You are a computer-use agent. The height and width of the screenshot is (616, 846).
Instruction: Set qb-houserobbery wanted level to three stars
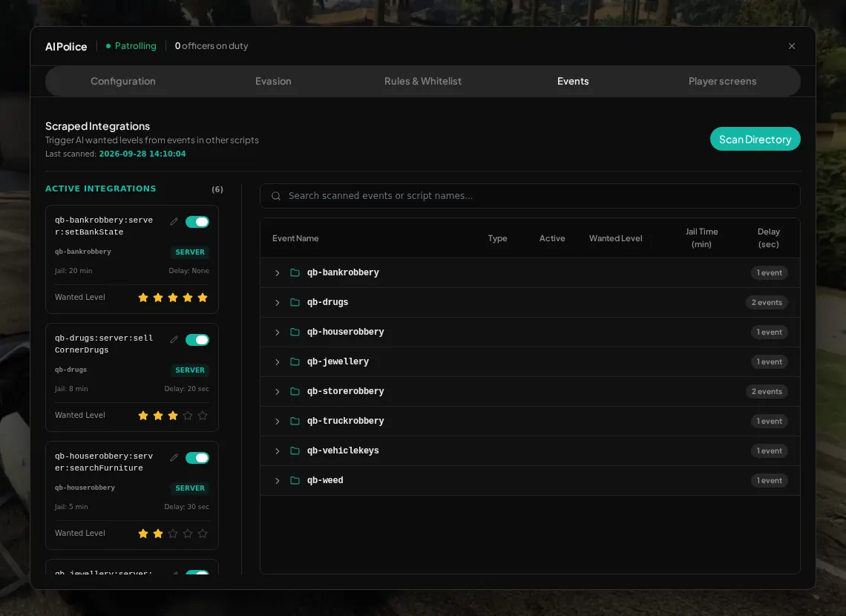(x=173, y=534)
